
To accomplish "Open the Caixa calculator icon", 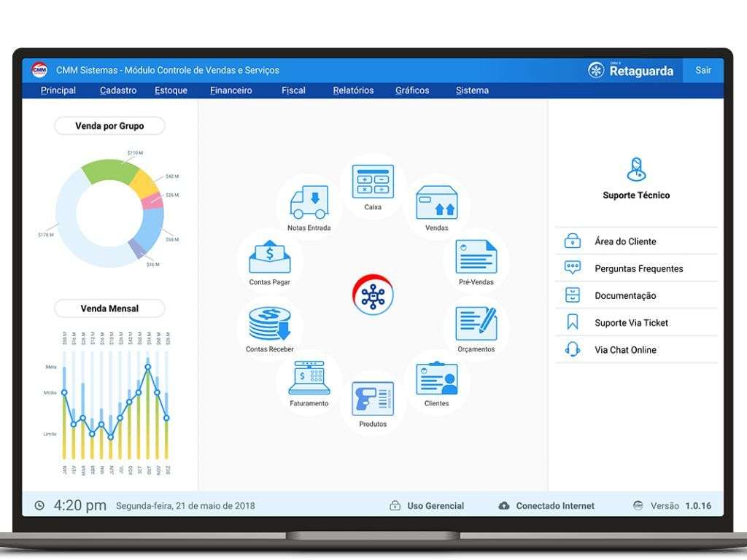I will tap(373, 182).
